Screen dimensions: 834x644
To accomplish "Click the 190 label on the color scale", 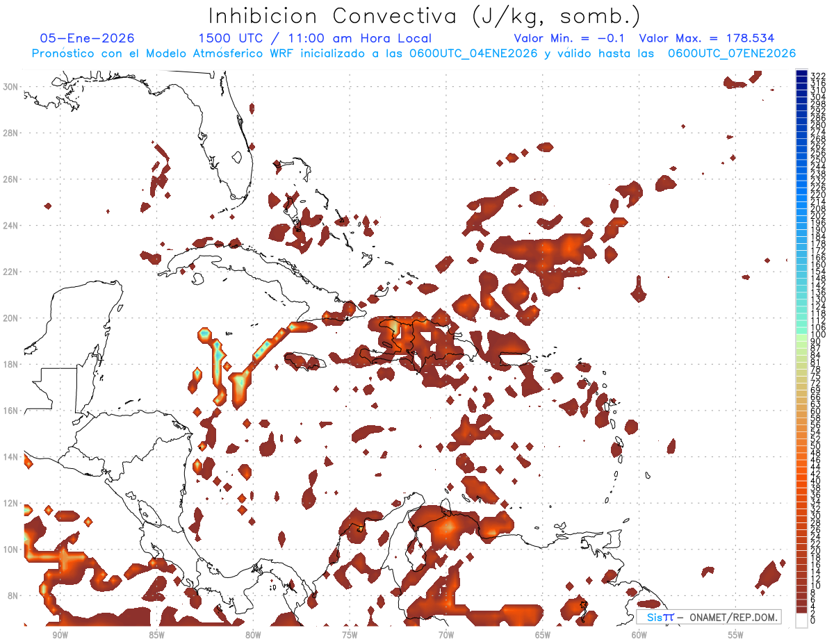I will point(818,230).
